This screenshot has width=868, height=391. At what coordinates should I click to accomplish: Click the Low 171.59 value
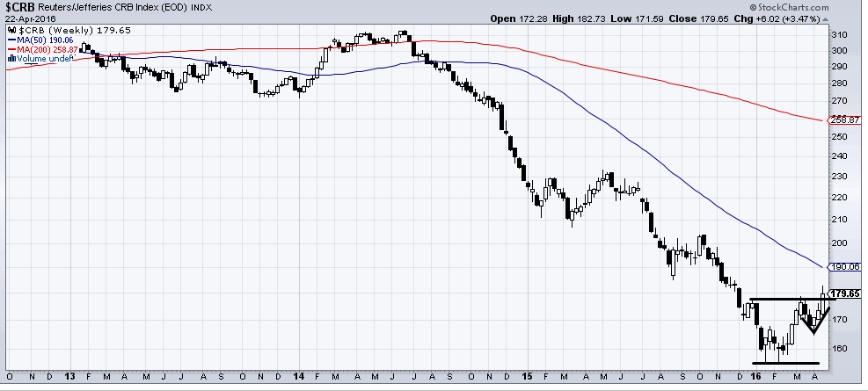pos(638,18)
